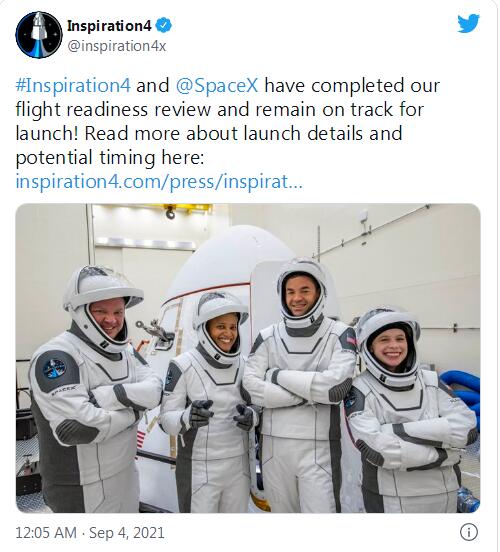Click the dark gloves pointing at the camera
Image resolution: width=500 pixels, height=552 pixels.
click(221, 414)
